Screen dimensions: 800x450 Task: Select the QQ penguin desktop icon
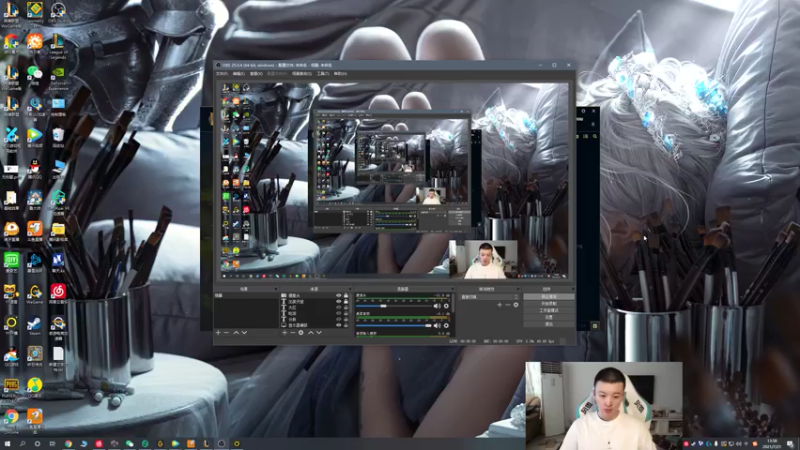tap(35, 169)
